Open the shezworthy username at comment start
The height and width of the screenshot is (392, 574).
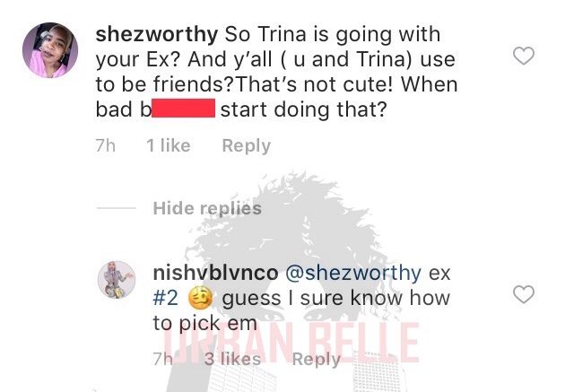click(x=157, y=35)
